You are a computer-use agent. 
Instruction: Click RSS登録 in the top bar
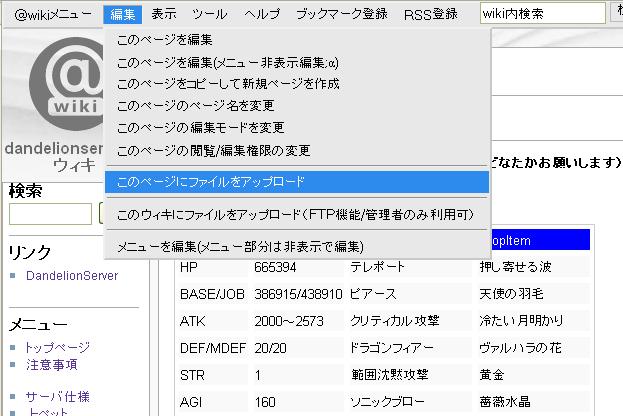tap(431, 14)
